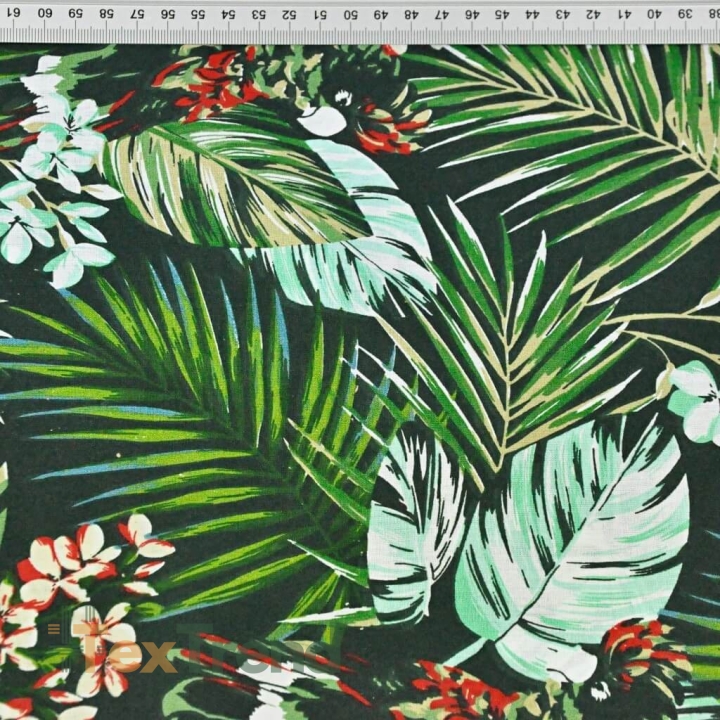Click the 40 centimeter label
Screen dimensions: 720x720
click(x=655, y=14)
